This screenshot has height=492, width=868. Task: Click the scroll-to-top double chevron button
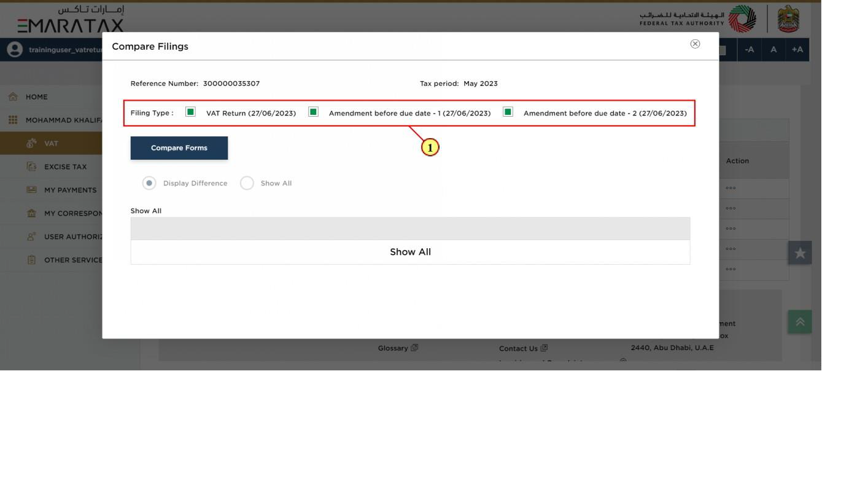pos(800,322)
